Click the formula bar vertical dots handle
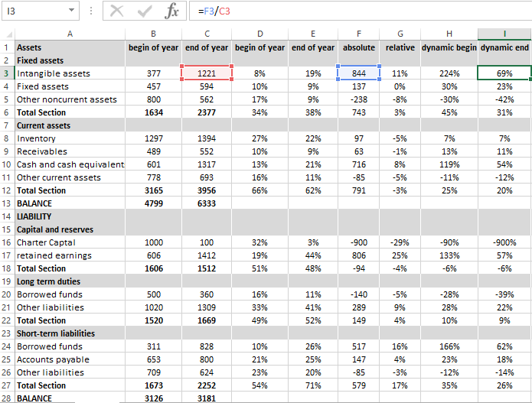Screen dimensions: 532x403 point(91,11)
